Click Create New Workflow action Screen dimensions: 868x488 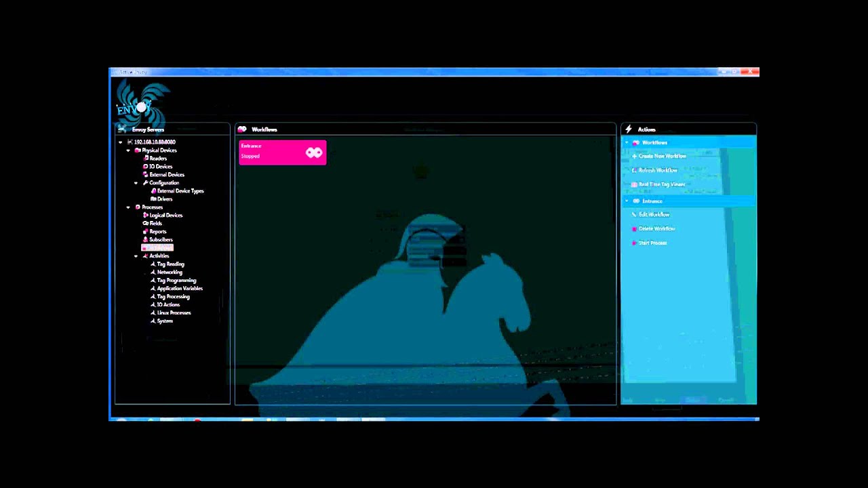click(x=658, y=156)
